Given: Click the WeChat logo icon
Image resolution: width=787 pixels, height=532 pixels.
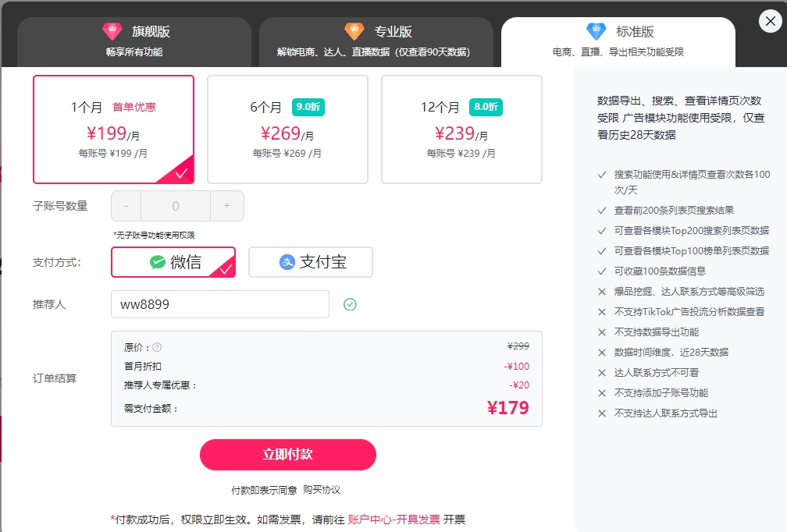Looking at the screenshot, I should 158,262.
